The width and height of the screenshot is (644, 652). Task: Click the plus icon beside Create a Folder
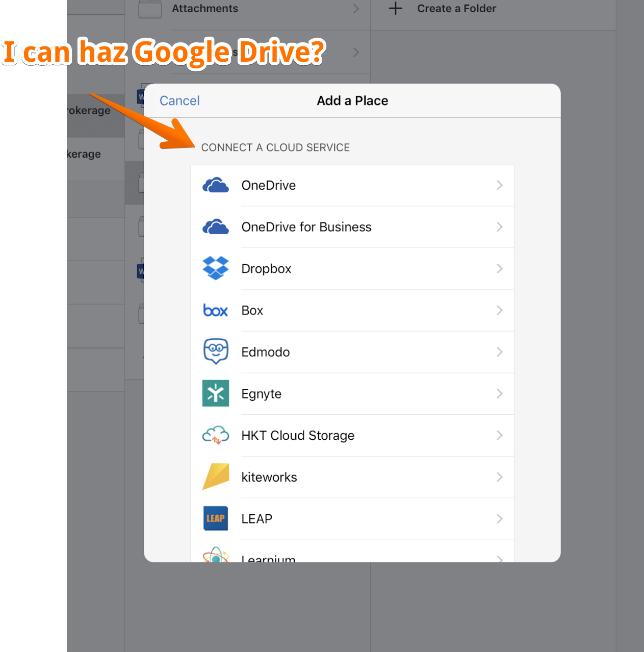396,8
